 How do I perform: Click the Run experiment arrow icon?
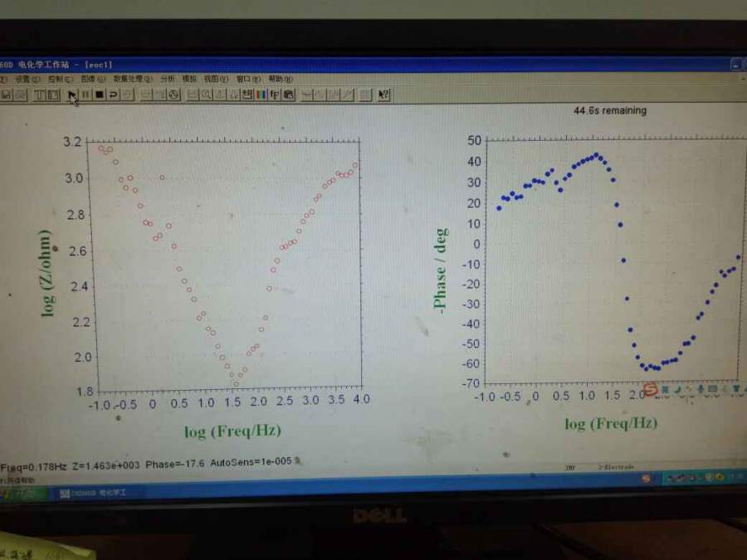click(x=72, y=95)
